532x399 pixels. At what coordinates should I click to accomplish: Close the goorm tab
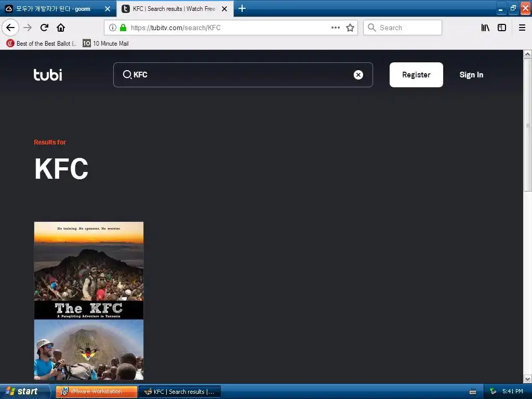tap(108, 9)
